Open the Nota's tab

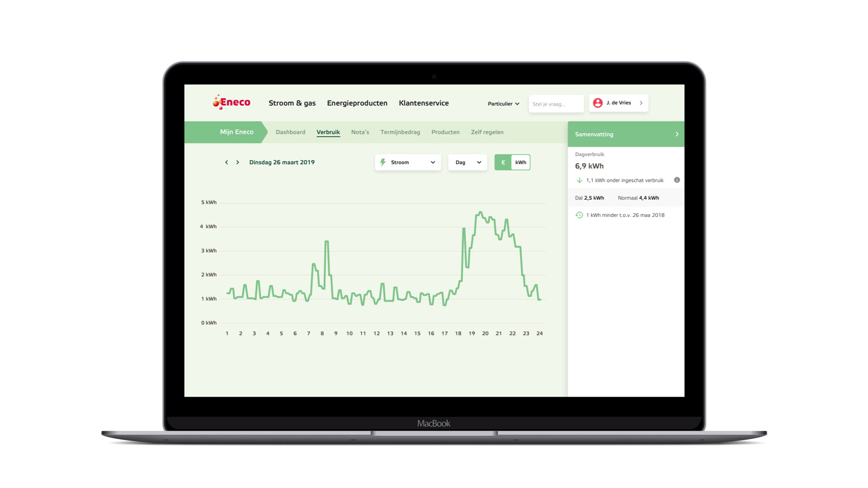pos(360,132)
